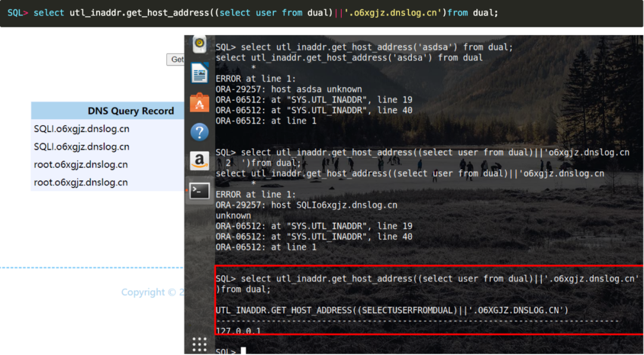Screen dimensions: 644x355
Task: Click the terminal command with get_host_address('asdsa')
Action: (364, 47)
